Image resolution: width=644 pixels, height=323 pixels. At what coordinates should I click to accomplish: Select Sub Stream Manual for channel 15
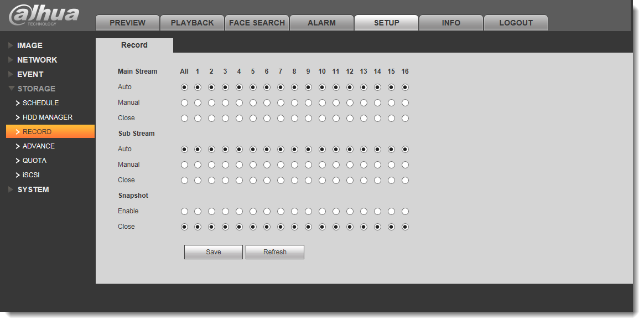(391, 165)
